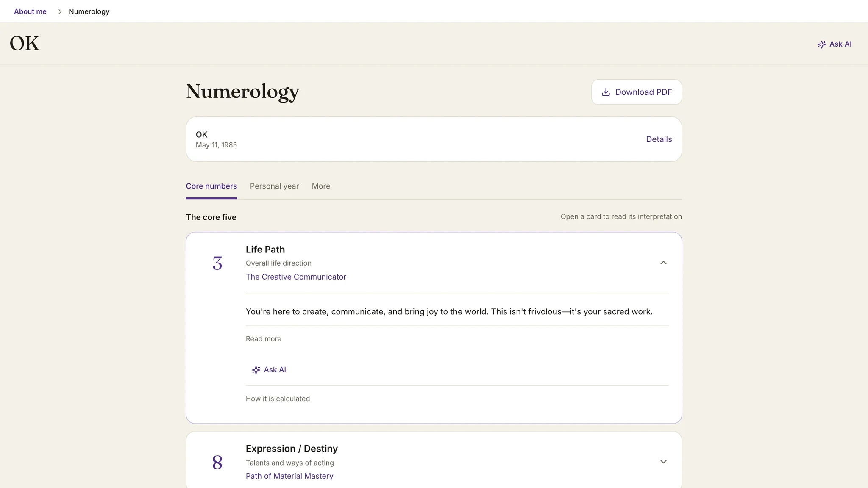Switch to the Core numbers tab

pyautogui.click(x=211, y=186)
